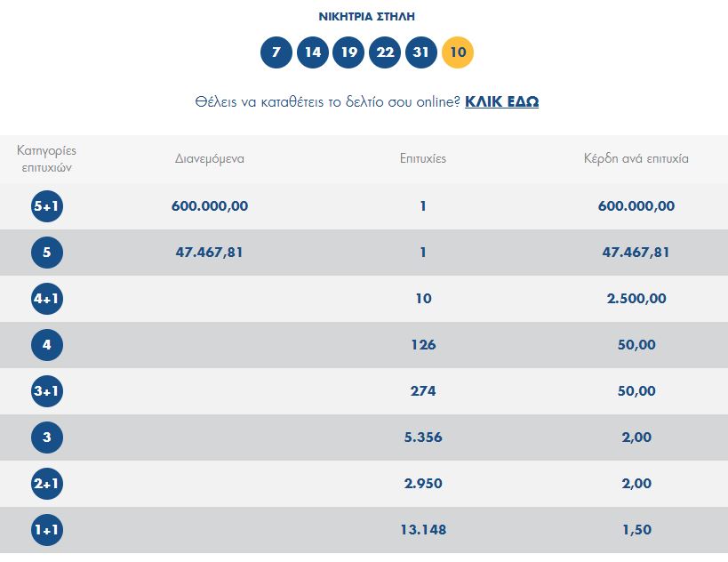Select the 5 category badge
This screenshot has width=728, height=562.
(47, 253)
